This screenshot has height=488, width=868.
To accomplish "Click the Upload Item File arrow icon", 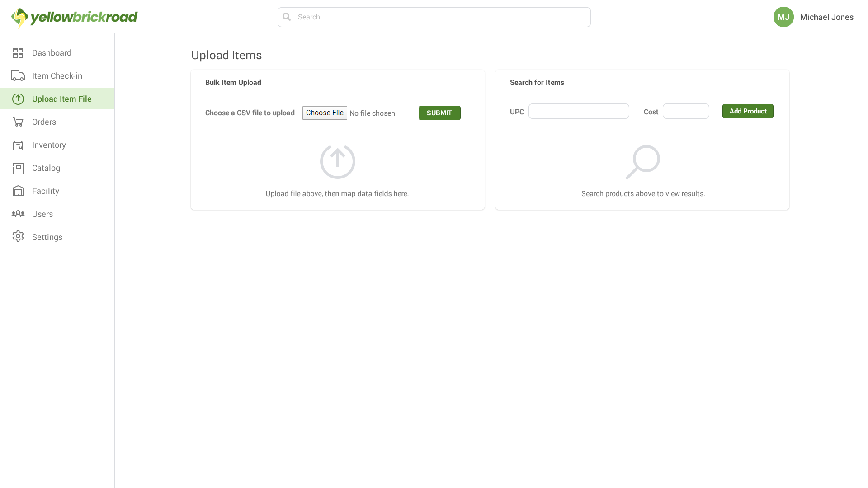I will point(18,99).
